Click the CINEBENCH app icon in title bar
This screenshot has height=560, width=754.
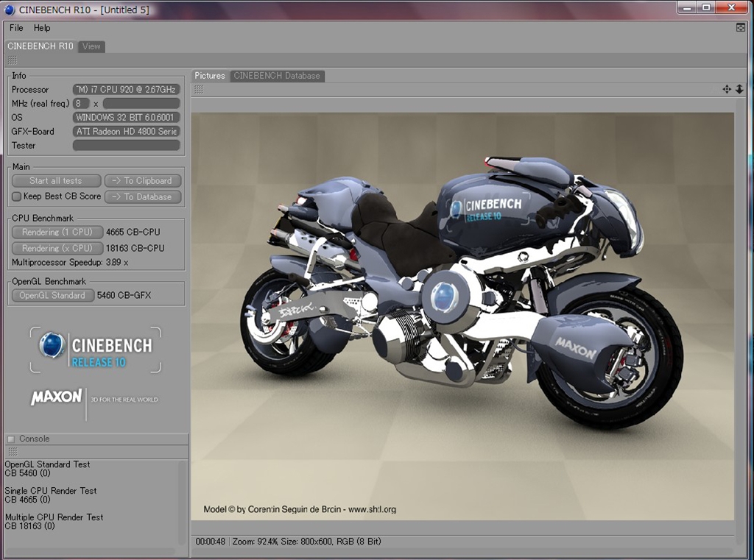(10, 10)
